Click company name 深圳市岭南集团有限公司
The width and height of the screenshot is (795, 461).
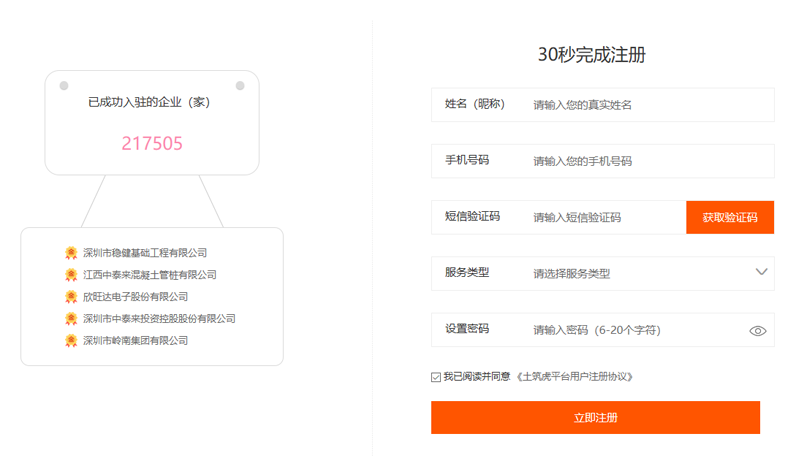[x=135, y=341]
